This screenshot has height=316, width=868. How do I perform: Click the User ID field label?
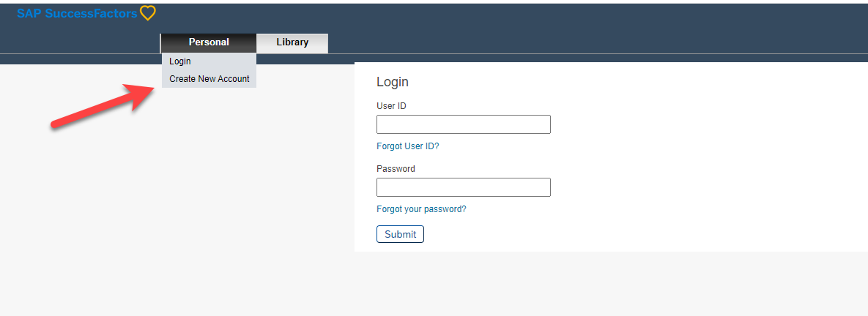coord(391,105)
